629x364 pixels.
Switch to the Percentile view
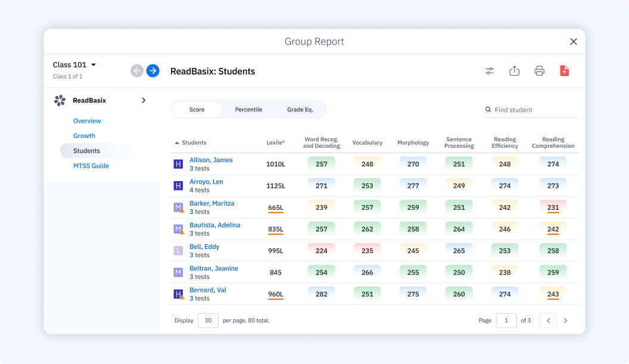[248, 110]
